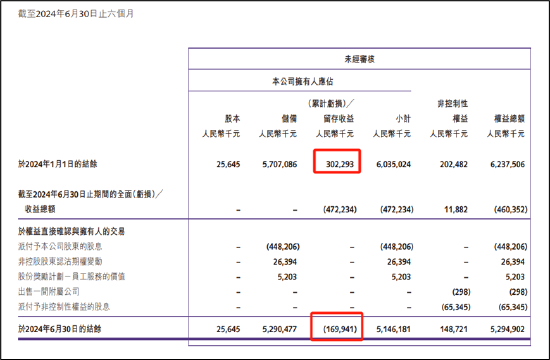Select the value 5,707,086
The image size is (550, 360).
pos(280,164)
